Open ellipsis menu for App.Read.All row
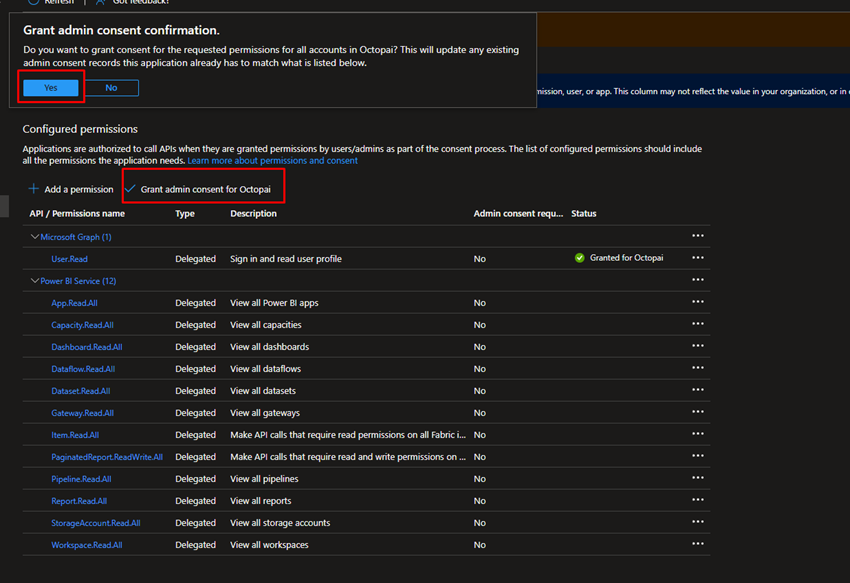 (697, 302)
